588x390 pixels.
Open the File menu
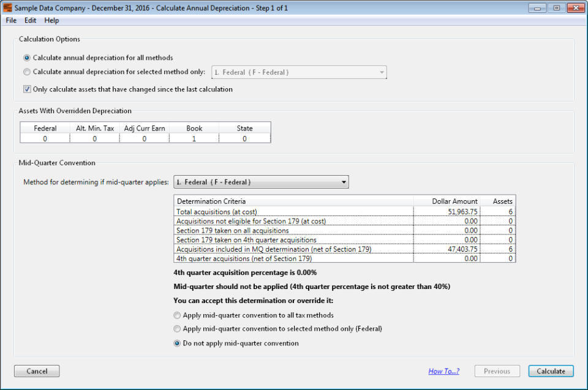pyautogui.click(x=10, y=20)
